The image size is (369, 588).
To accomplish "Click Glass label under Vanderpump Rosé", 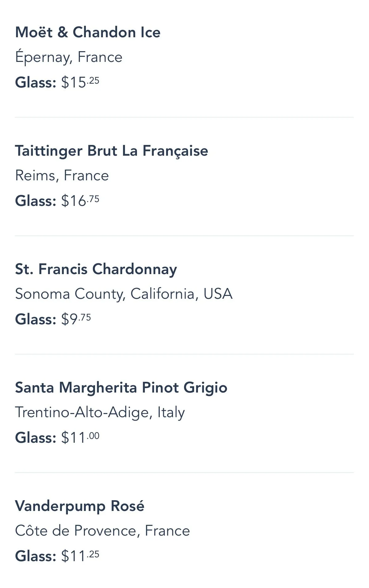I will (x=35, y=556).
